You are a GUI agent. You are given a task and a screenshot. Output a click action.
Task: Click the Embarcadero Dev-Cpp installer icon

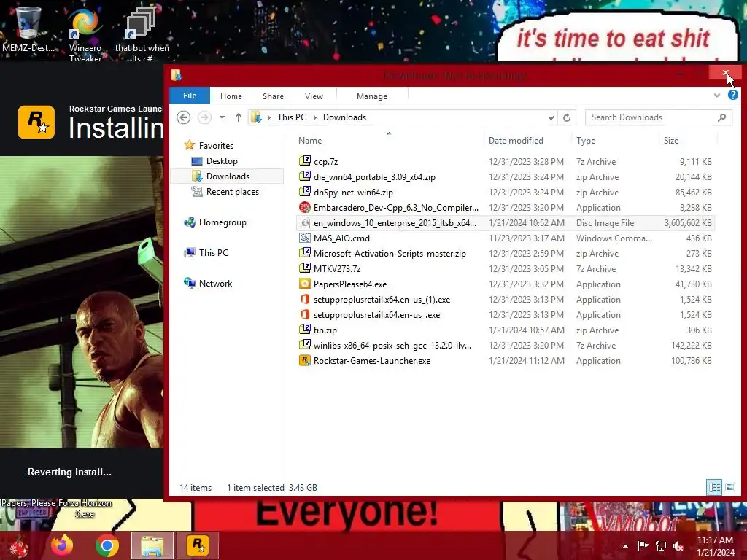305,208
